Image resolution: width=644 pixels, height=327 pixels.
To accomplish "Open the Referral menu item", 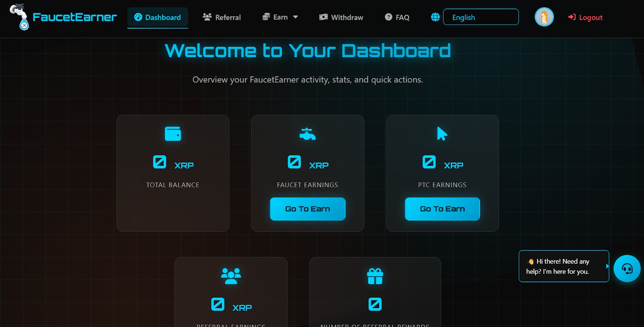I will pos(222,17).
